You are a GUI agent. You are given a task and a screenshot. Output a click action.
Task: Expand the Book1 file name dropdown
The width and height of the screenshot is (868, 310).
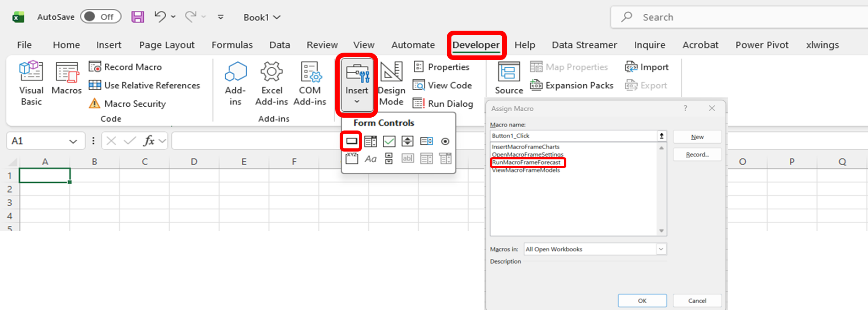tap(277, 17)
